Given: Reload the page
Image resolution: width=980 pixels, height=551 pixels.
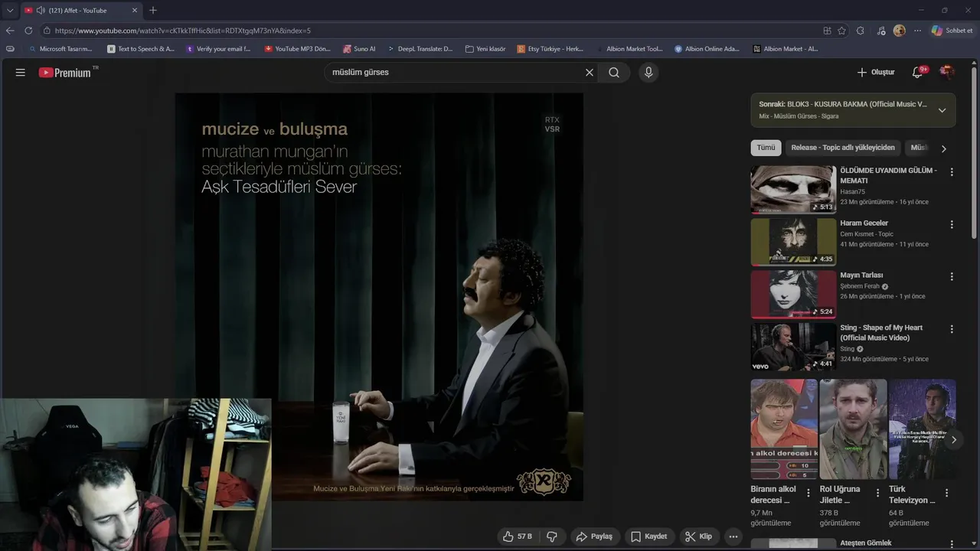Looking at the screenshot, I should point(28,31).
